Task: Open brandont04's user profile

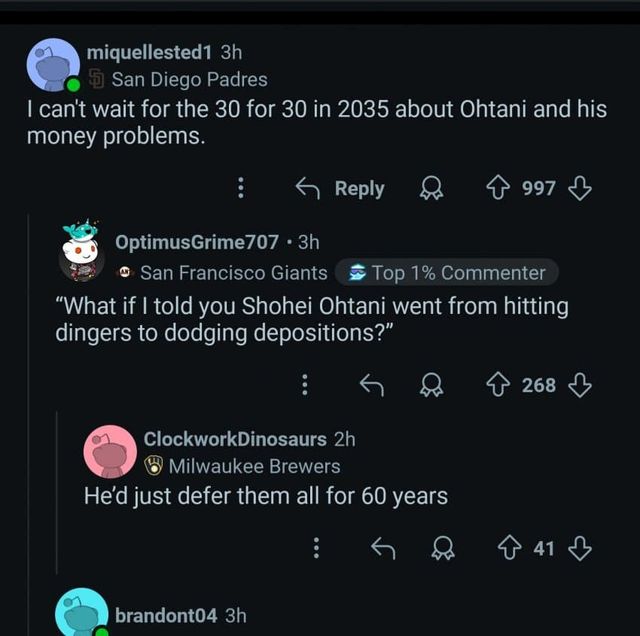Action: click(167, 615)
